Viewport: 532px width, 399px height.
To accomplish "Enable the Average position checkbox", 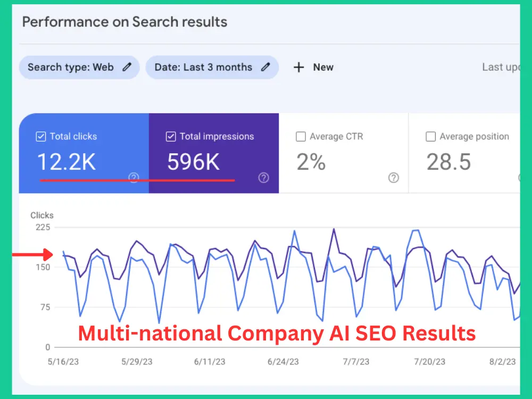I will pyautogui.click(x=430, y=137).
